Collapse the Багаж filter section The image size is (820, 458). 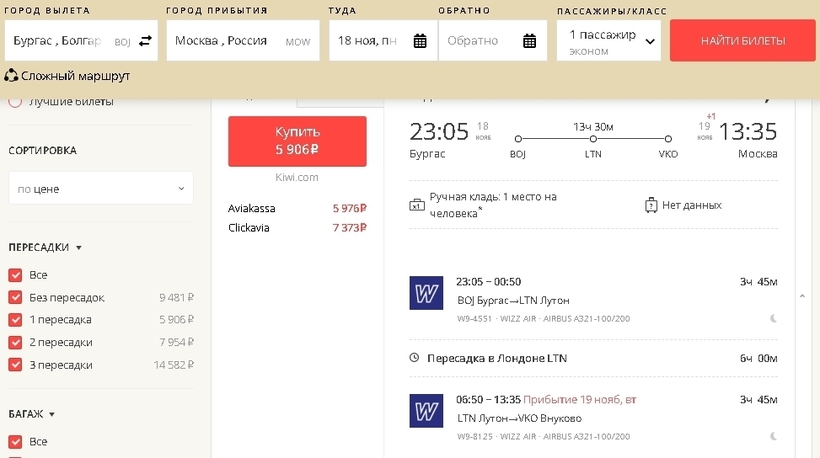[x=51, y=414]
